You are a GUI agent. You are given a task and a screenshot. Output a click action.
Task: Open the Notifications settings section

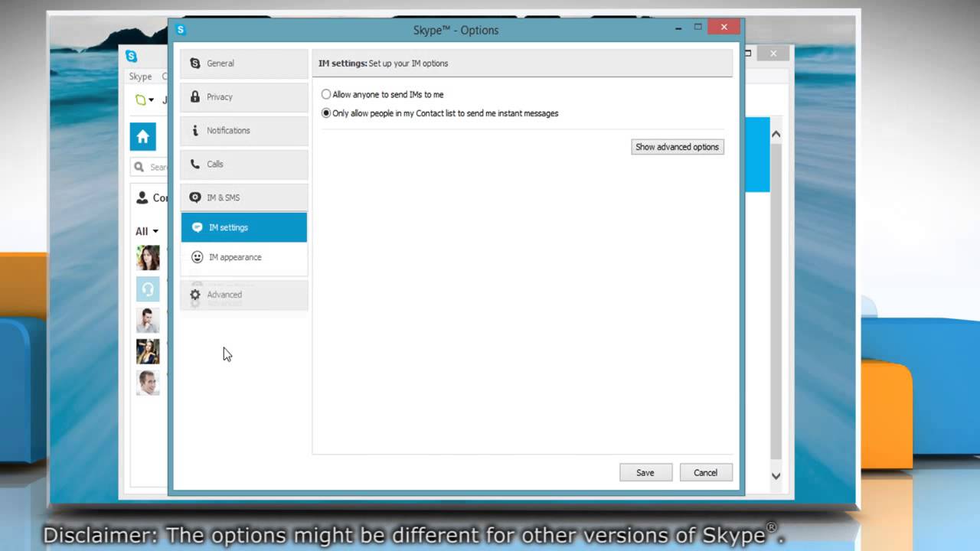click(244, 131)
